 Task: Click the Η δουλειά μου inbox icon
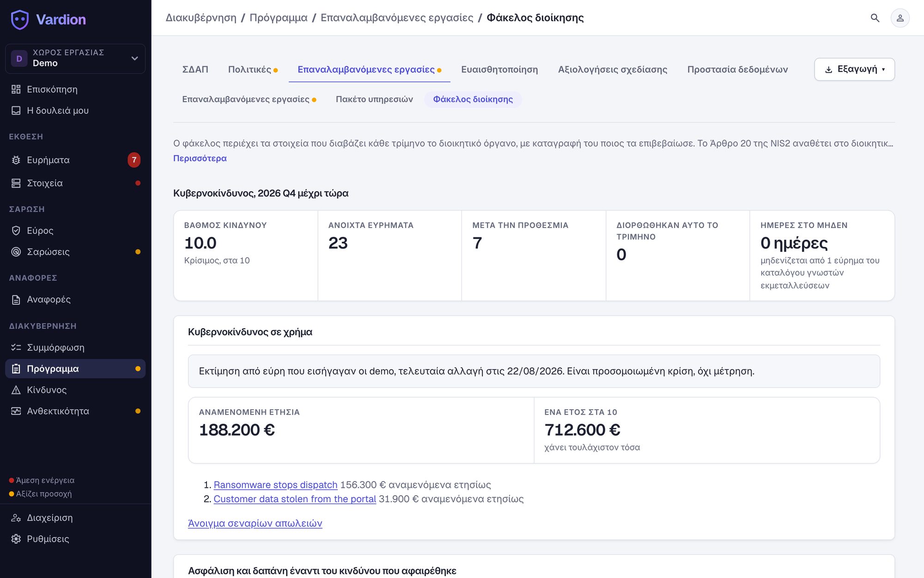(16, 111)
